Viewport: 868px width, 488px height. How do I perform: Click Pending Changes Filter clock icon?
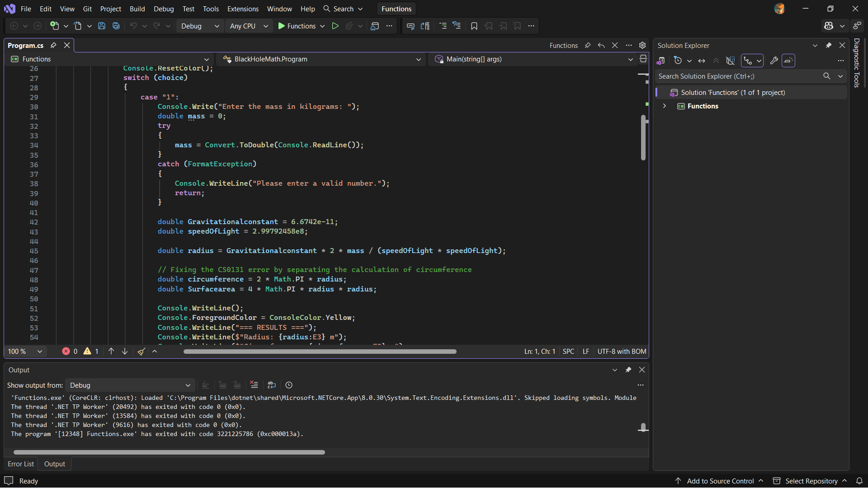[x=678, y=61]
